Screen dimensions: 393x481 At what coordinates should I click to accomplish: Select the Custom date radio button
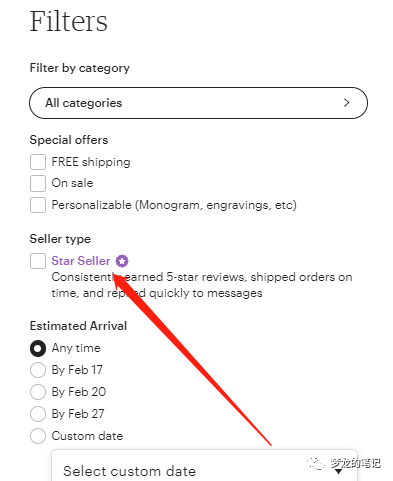click(x=38, y=436)
